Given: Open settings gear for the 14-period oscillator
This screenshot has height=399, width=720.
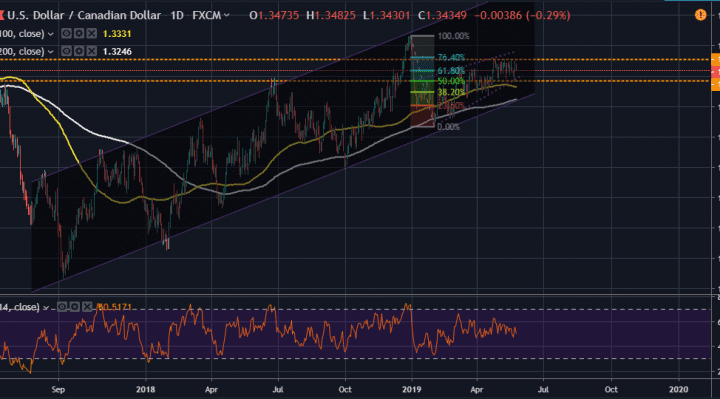Looking at the screenshot, I should (x=74, y=307).
